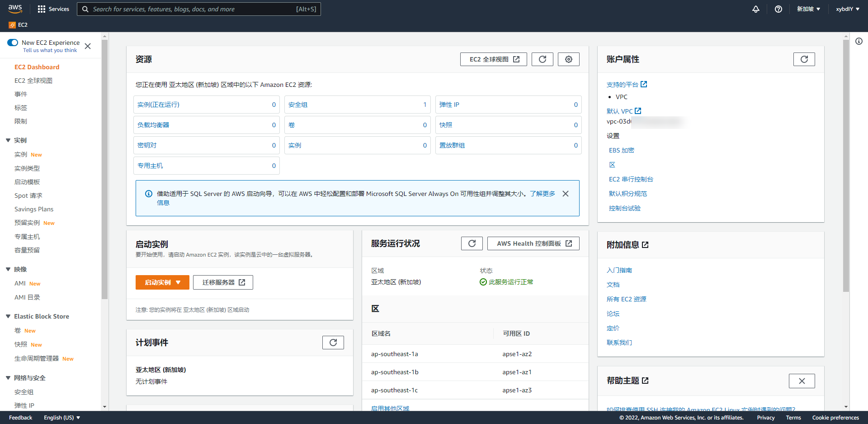Open EC2 全球视图 in sidebar

click(33, 81)
